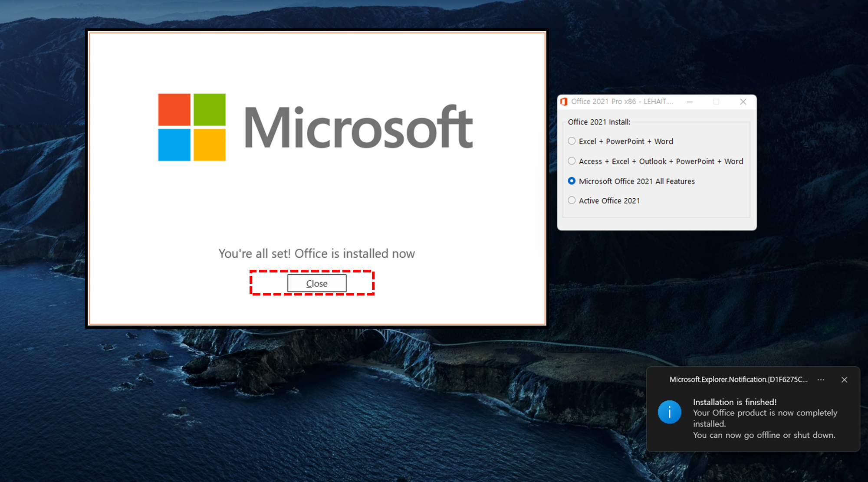Viewport: 868px width, 482px height.
Task: Click the Microsoft four-color logo
Action: pos(192,127)
